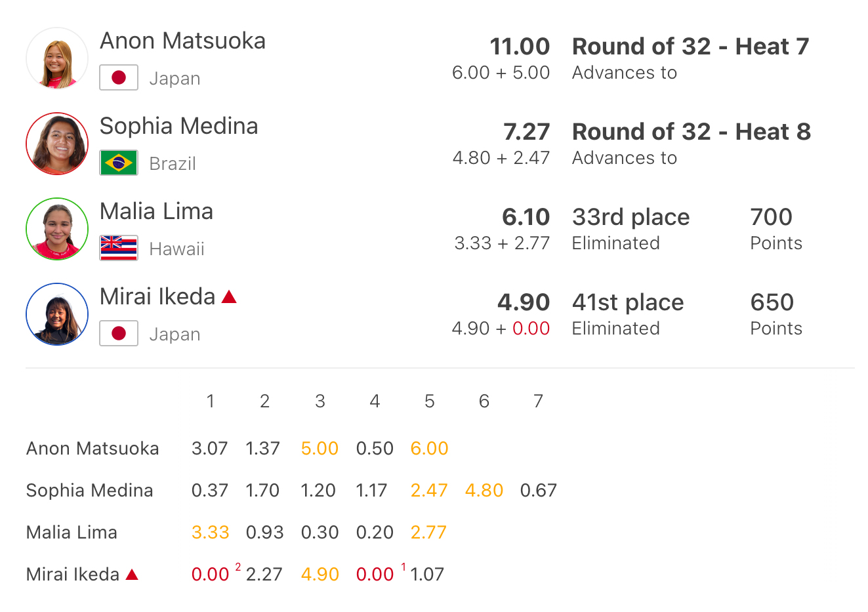Click red triangle beside Mirai Ikeda's heading name
This screenshot has width=868, height=612.
229,297
